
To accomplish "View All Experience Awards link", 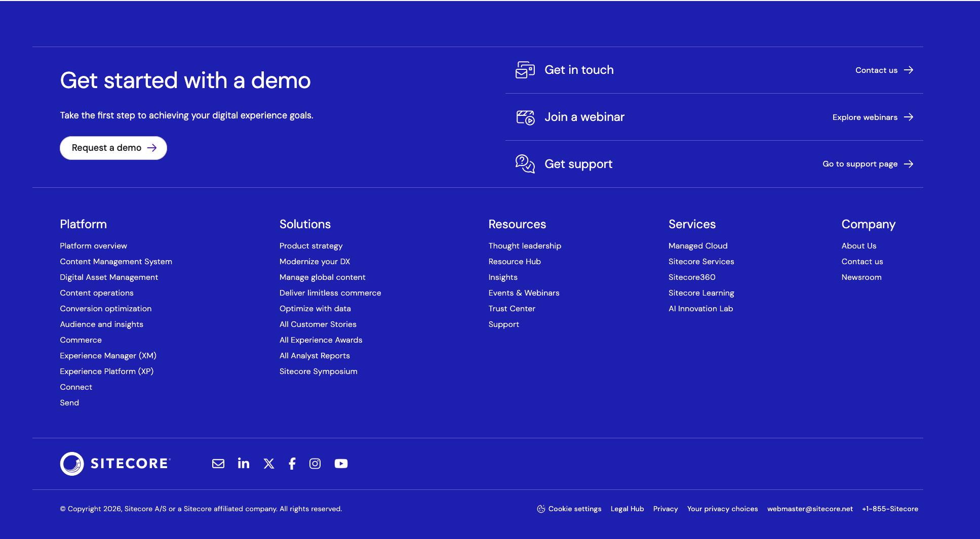I will tap(321, 340).
